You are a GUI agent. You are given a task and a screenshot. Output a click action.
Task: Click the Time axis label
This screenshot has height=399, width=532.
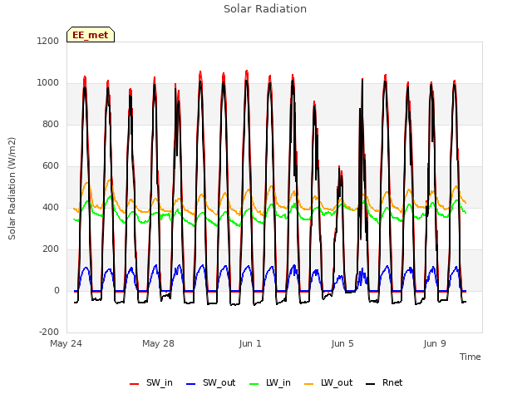tap(470, 357)
